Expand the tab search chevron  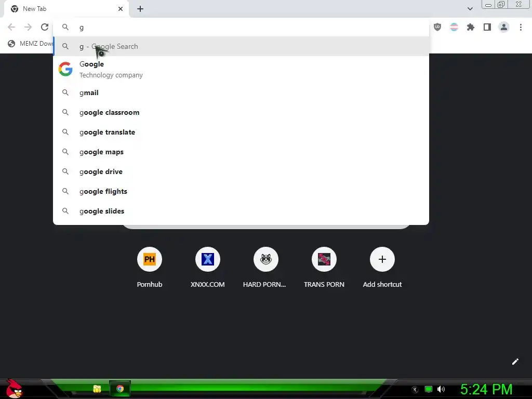[x=470, y=9]
